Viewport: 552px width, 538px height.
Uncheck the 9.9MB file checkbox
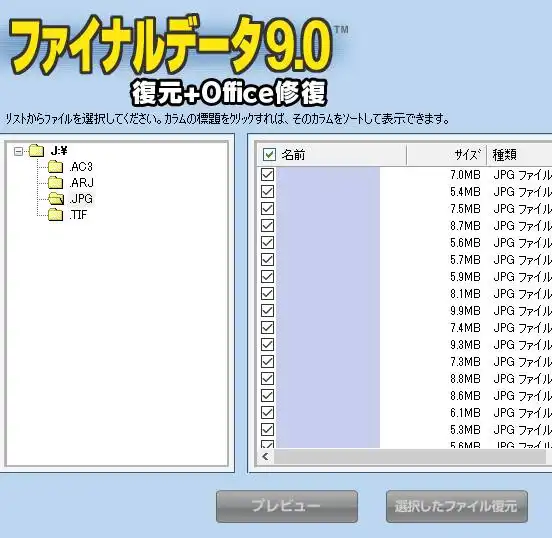(x=268, y=311)
